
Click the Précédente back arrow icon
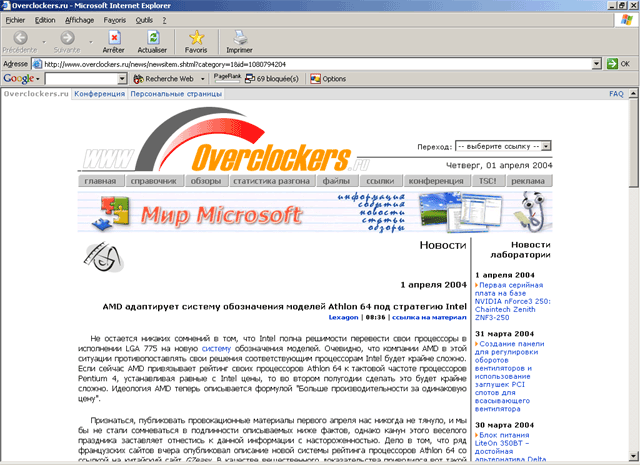pos(20,38)
